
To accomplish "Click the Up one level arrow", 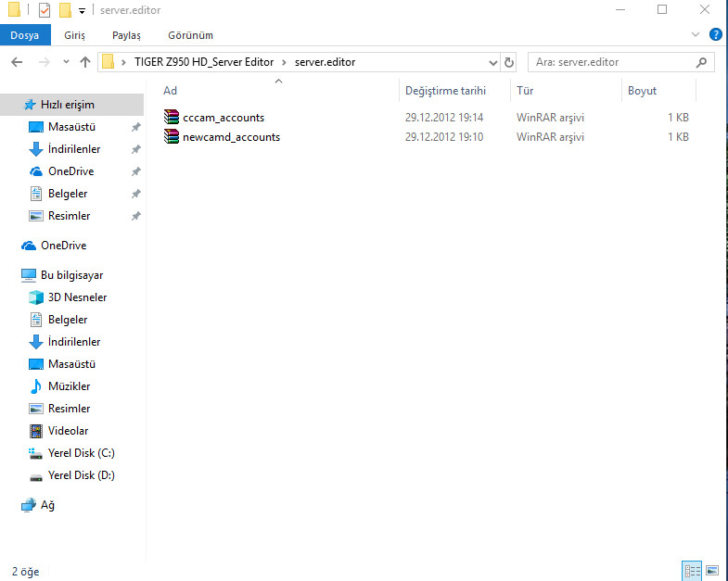I will point(85,62).
